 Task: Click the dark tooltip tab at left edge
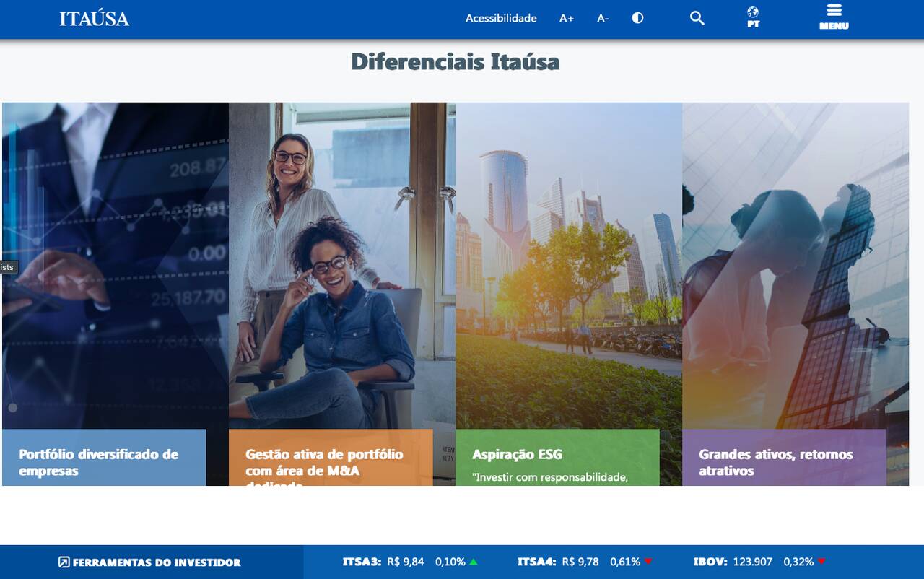click(x=8, y=267)
